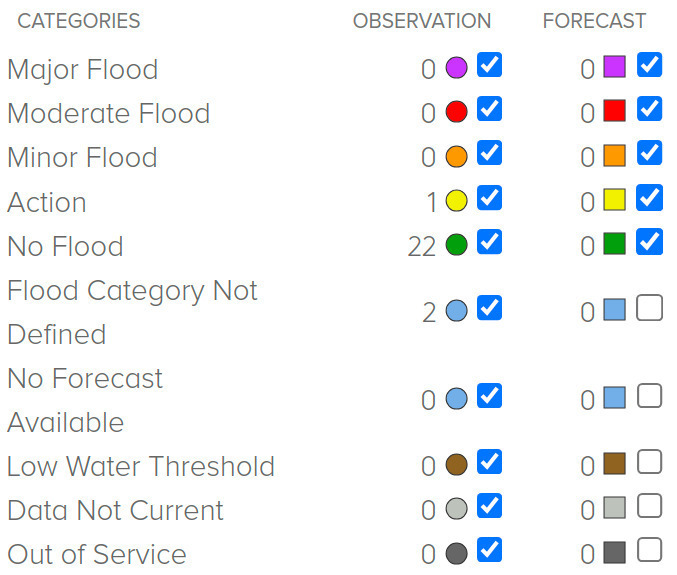
Task: Click the orange Minor Flood forecast square
Action: pos(614,155)
